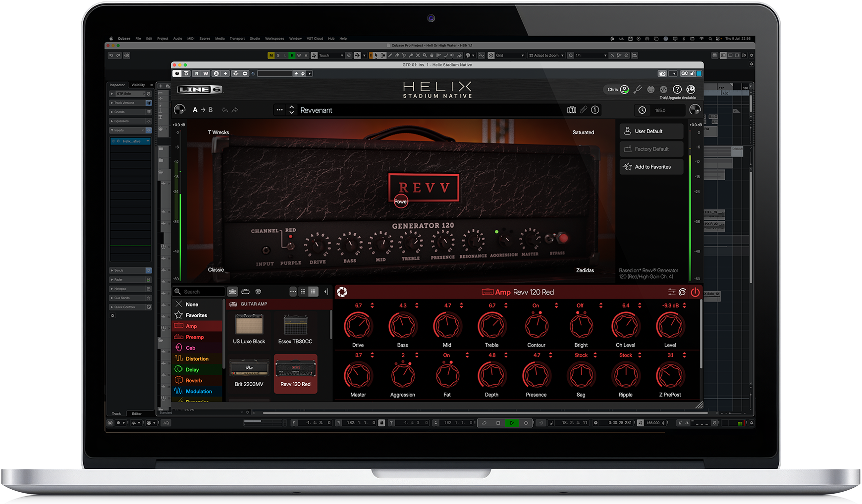This screenshot has height=504, width=862.
Task: Click the redo arrow in Helix
Action: tap(235, 110)
